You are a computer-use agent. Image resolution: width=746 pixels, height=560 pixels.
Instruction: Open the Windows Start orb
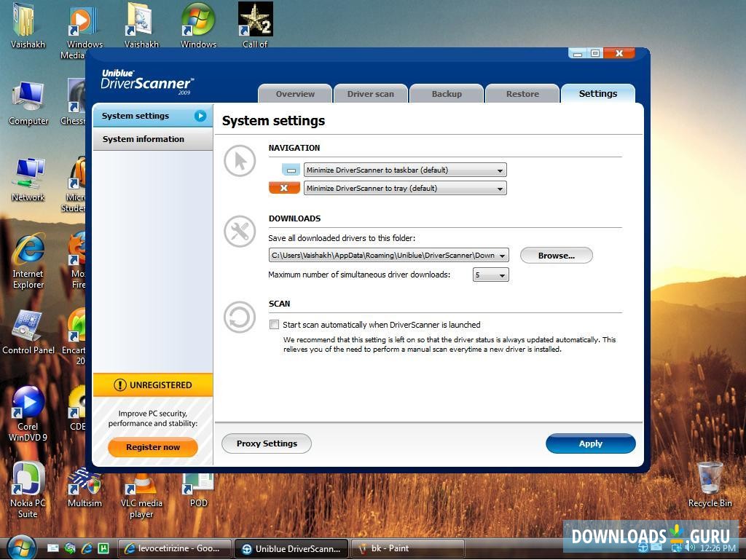22,548
